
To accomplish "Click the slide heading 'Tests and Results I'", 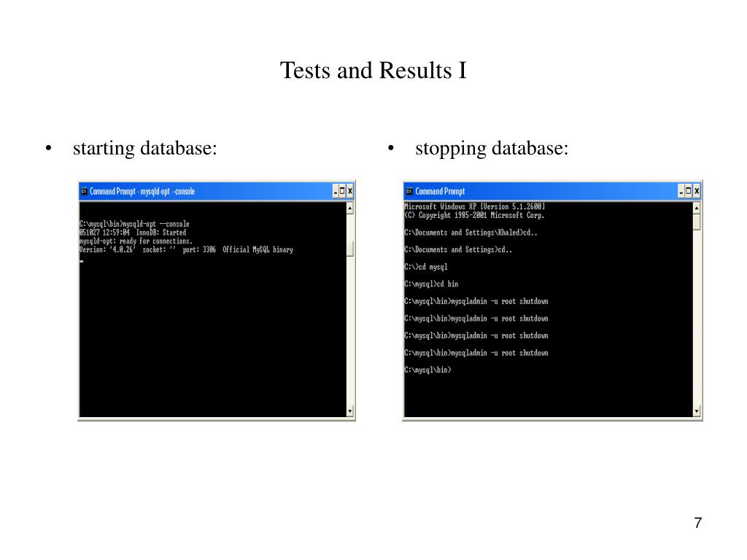I will (x=373, y=71).
